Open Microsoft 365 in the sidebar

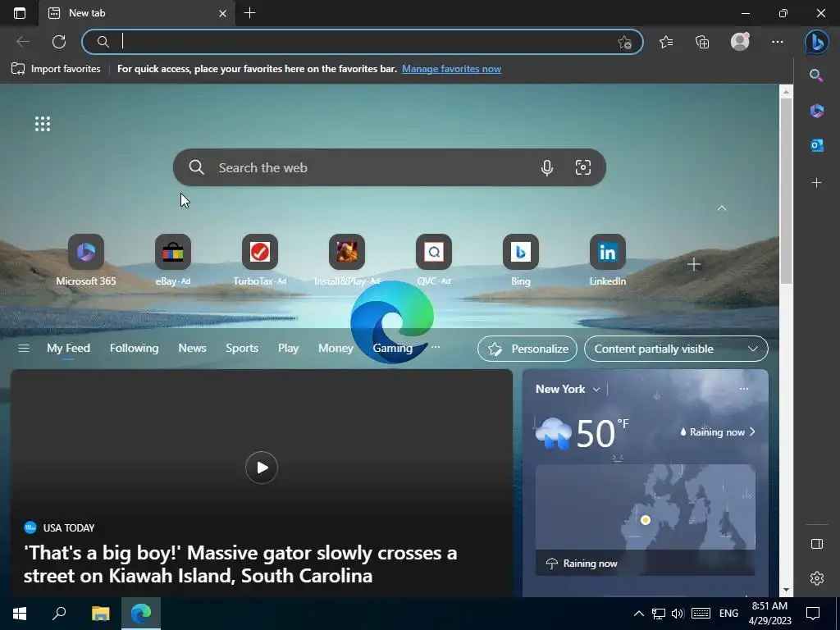click(816, 111)
